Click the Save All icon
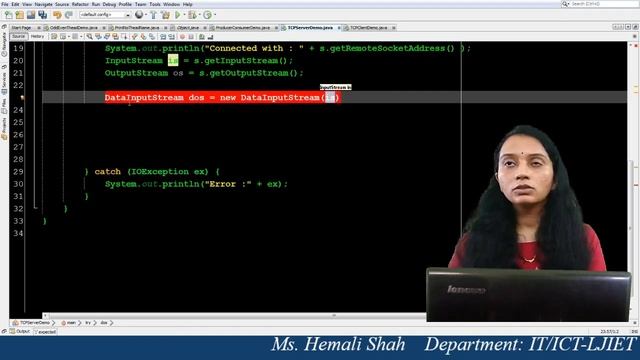 [42, 15]
